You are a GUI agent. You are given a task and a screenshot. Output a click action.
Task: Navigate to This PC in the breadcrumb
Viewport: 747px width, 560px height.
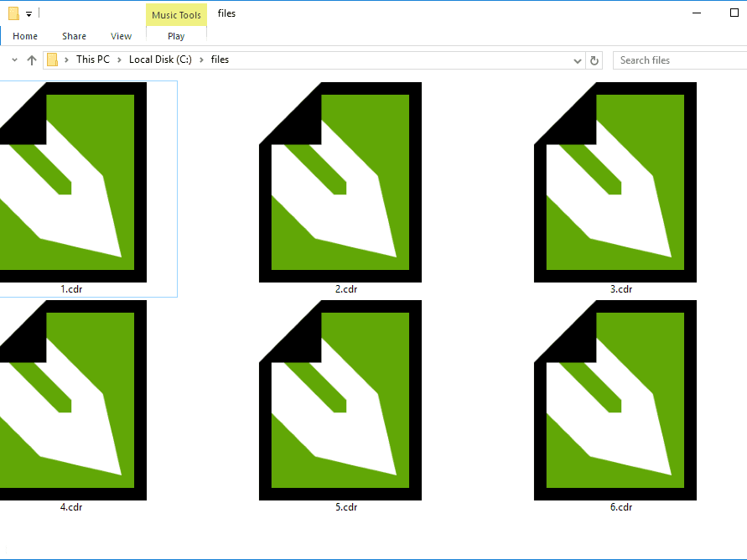pyautogui.click(x=93, y=60)
